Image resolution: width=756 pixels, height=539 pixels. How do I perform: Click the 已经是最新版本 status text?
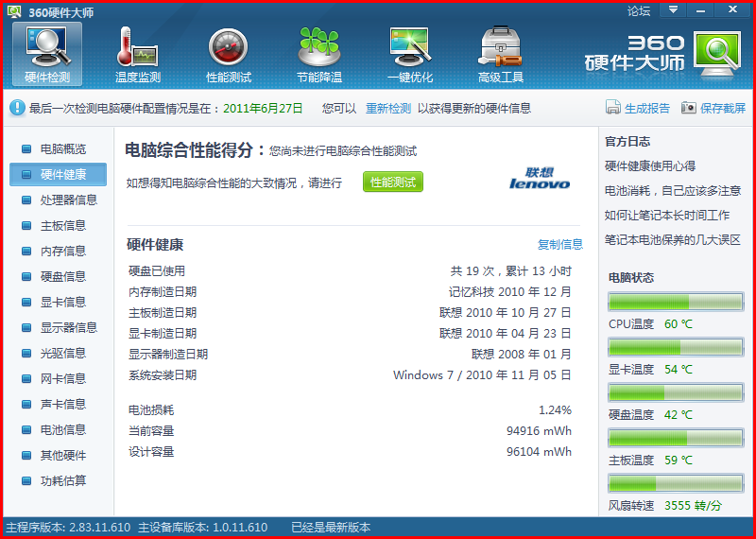click(331, 528)
